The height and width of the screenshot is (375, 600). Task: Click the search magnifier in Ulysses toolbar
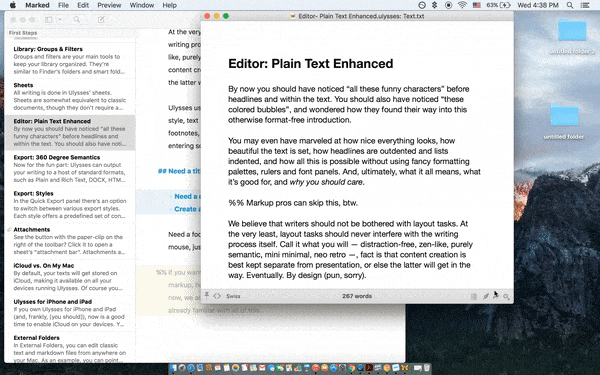click(x=77, y=19)
